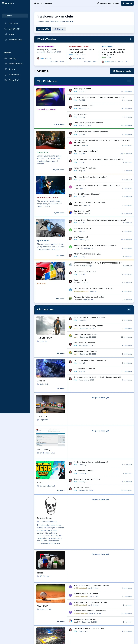This screenshot has height=644, width=138.
Task: Open Kaiju Club link under Godzilla
Action: (x=44, y=384)
